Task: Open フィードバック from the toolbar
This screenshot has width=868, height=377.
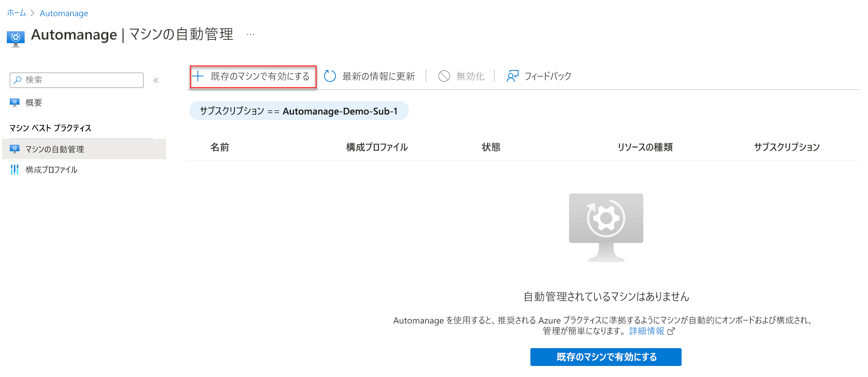Action: pos(539,76)
